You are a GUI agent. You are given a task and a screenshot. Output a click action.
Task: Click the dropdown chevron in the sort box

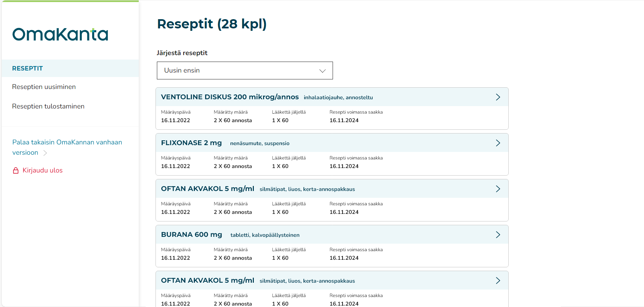(x=322, y=71)
